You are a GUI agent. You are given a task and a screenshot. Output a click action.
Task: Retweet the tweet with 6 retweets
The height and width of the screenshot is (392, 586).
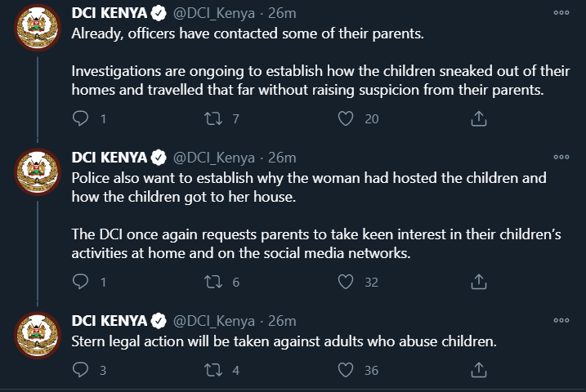point(213,282)
